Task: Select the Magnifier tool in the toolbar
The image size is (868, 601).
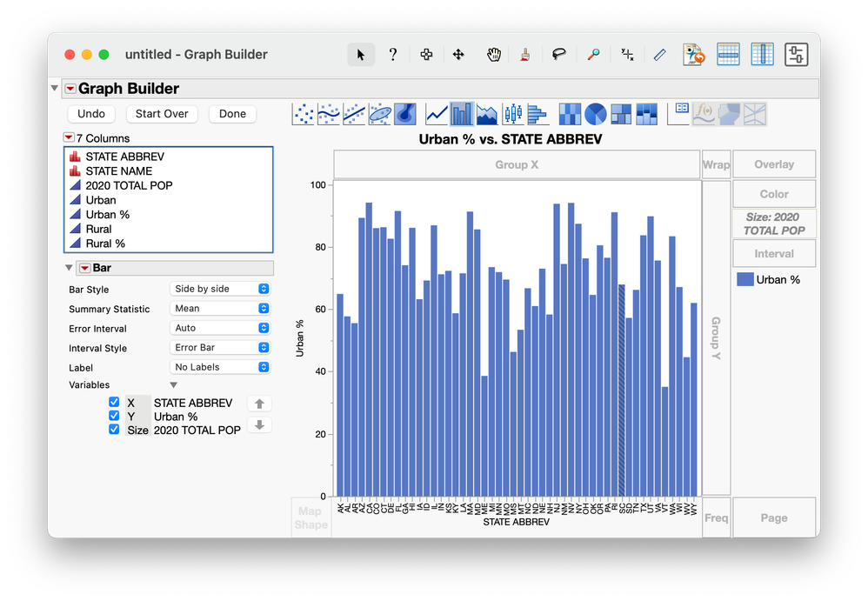Action: (593, 54)
